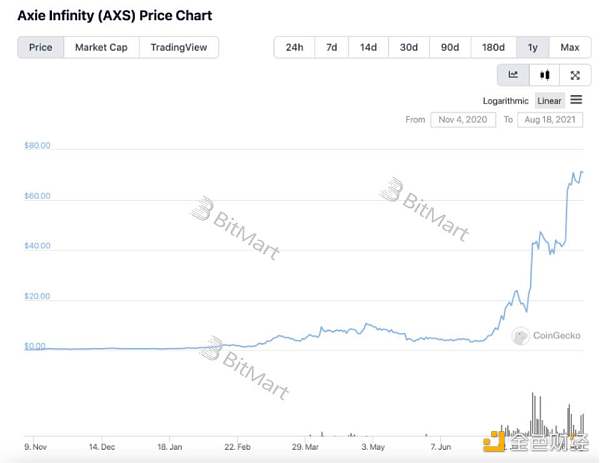Select Linear scale option
Image resolution: width=600 pixels, height=463 pixels.
tap(550, 100)
